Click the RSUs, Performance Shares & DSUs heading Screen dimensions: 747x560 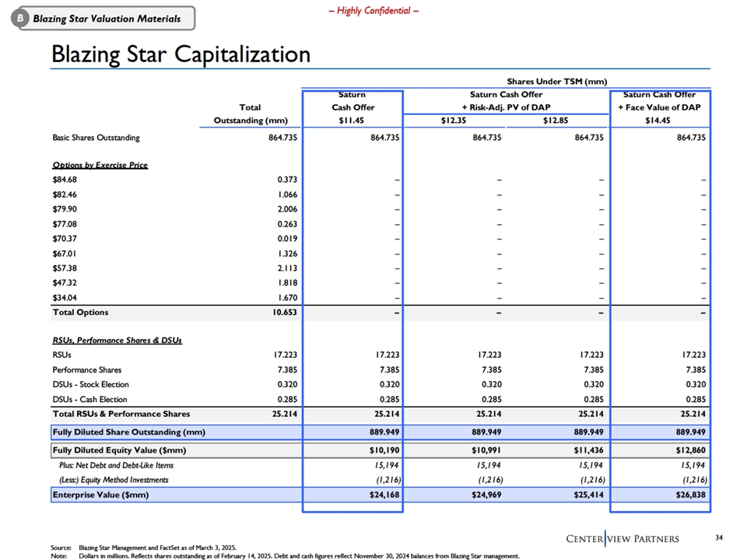pos(117,340)
